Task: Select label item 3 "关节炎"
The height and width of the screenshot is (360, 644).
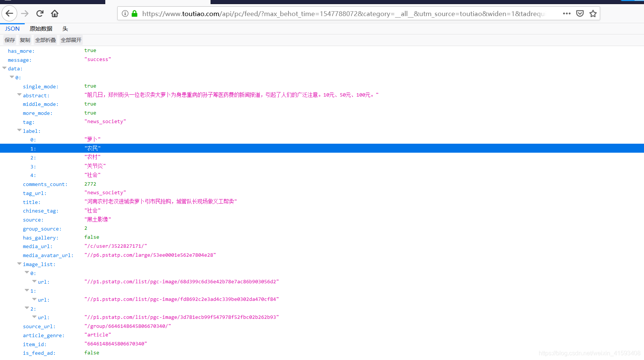Action: point(322,167)
